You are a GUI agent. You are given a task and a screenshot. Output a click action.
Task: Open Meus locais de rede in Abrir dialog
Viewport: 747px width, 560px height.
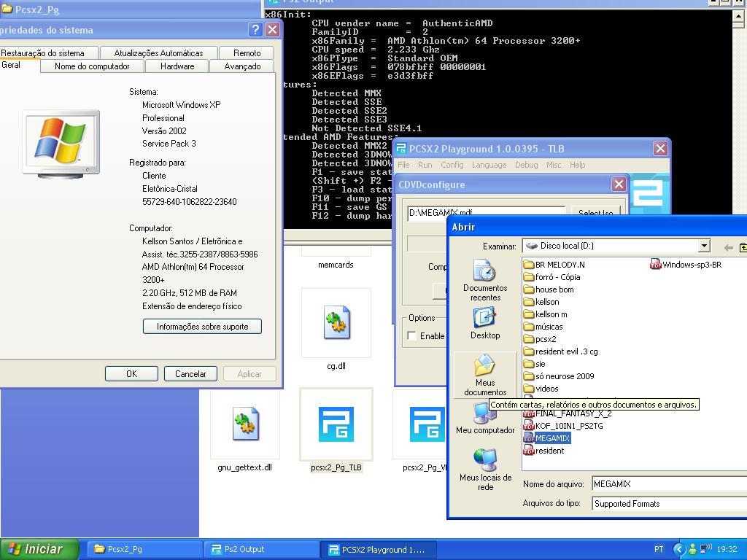(485, 470)
